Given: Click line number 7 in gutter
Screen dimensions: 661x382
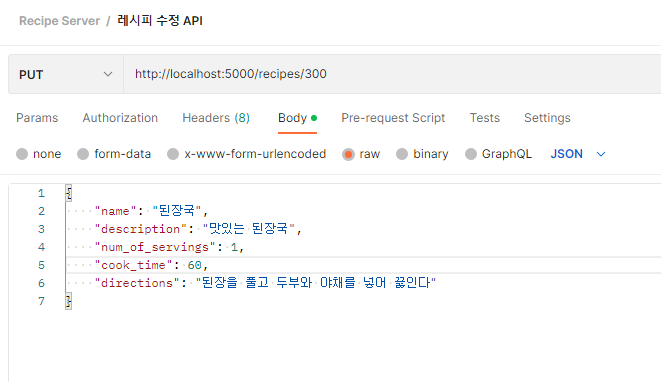Looking at the screenshot, I should click(x=41, y=301).
